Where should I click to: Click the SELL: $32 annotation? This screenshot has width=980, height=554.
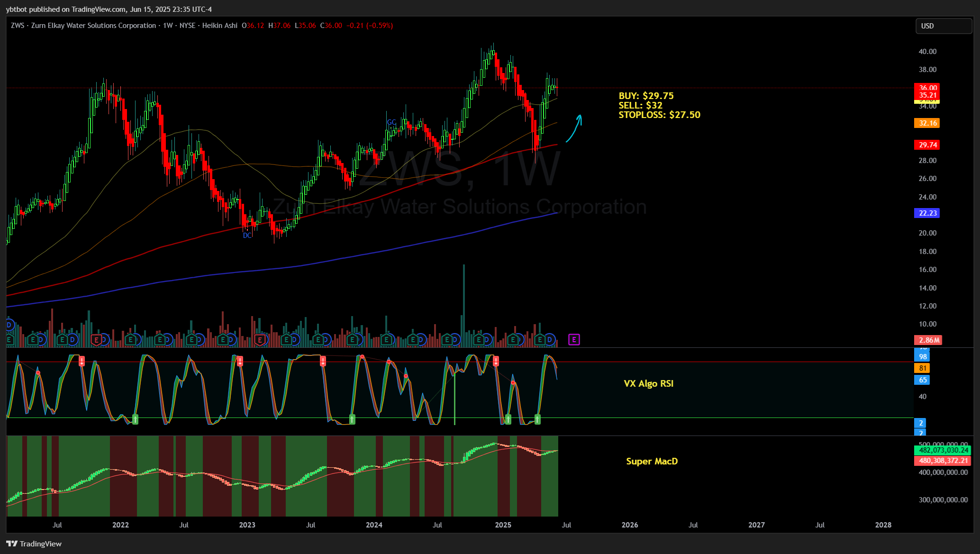[640, 105]
